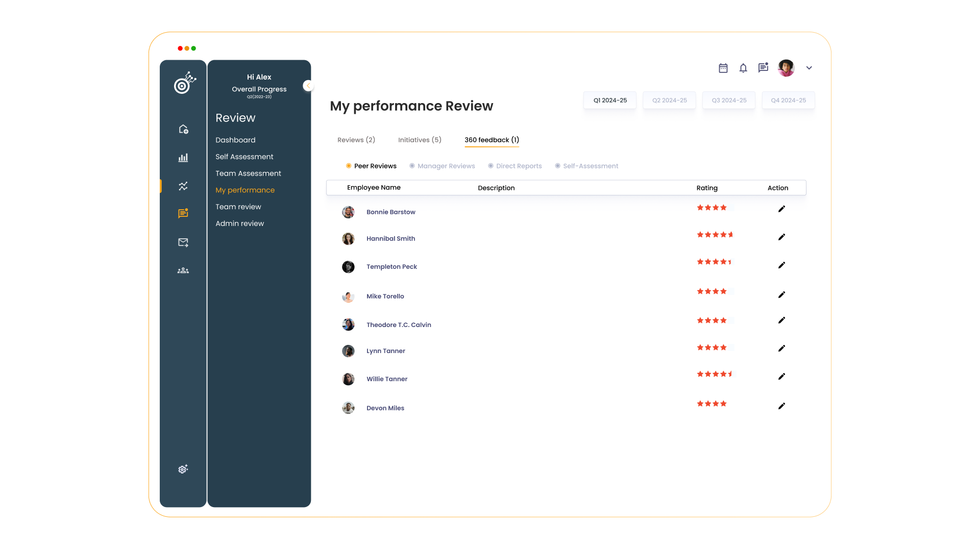Open the mail envelope sidebar icon
This screenshot has height=551, width=980.
[x=183, y=242]
